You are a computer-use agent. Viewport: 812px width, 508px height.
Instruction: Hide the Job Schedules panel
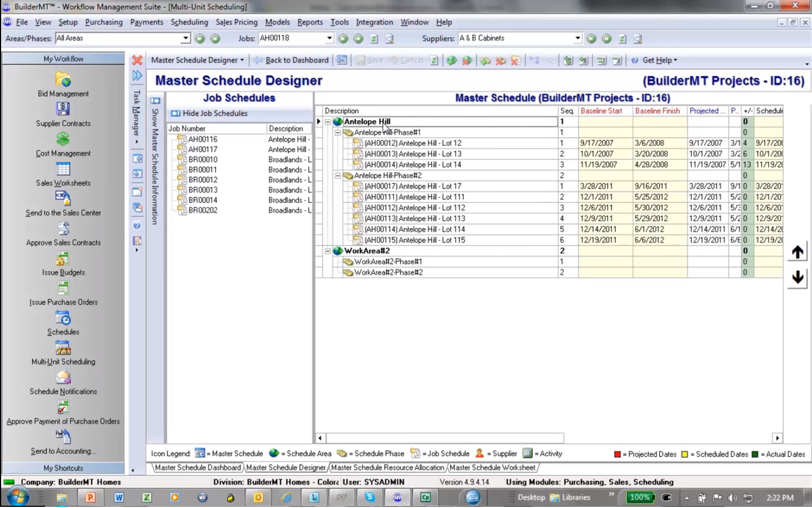point(209,113)
